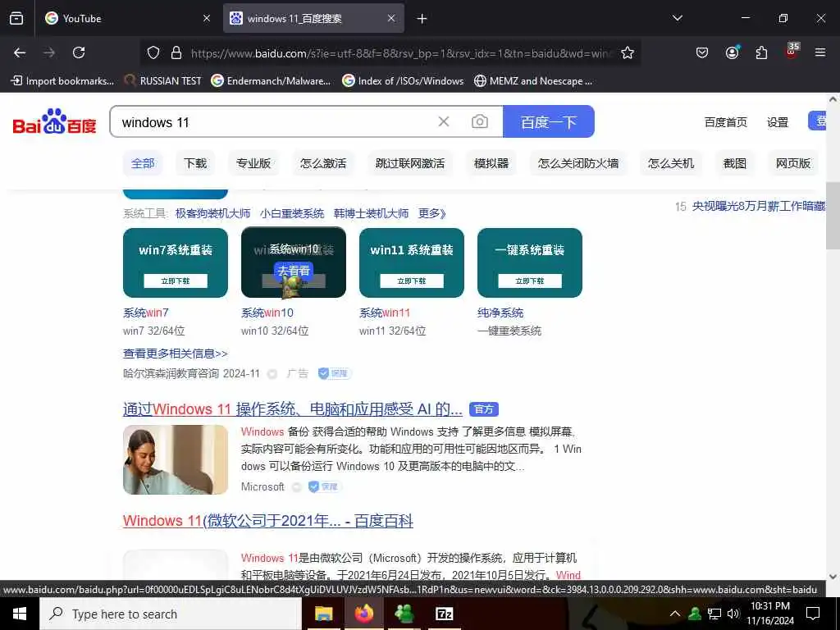This screenshot has height=630, width=840.
Task: Select the 怎么关闭防火墙 filter tab
Action: point(578,163)
